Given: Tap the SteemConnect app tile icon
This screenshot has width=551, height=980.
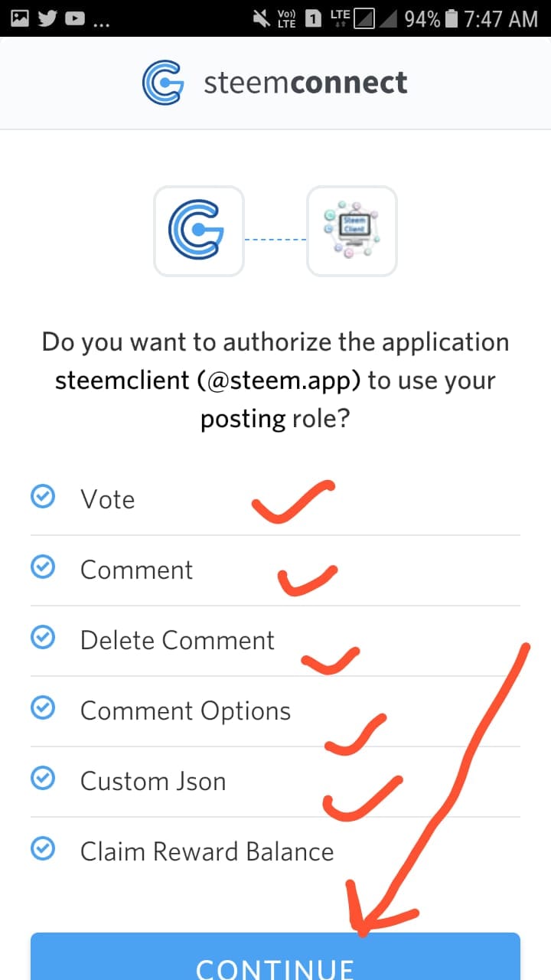Looking at the screenshot, I should [199, 231].
